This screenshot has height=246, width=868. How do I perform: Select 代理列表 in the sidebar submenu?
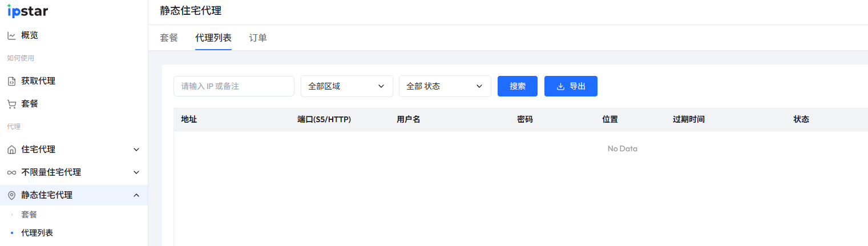pyautogui.click(x=37, y=233)
